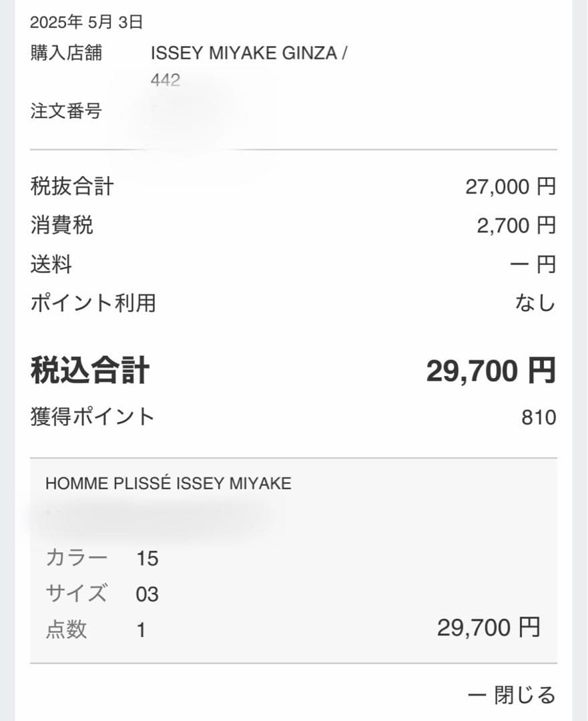Click the ポイント利用 value なし
Viewport: 588px width, 721px height.
coord(535,303)
